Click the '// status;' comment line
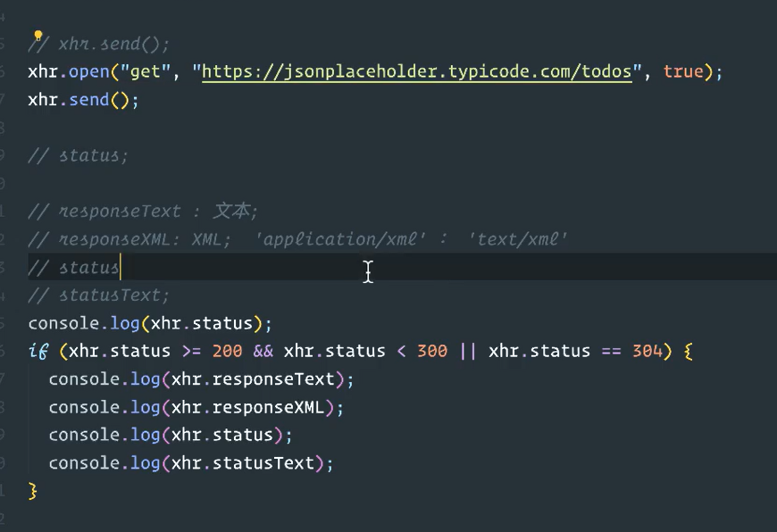This screenshot has width=777, height=532. (x=79, y=156)
